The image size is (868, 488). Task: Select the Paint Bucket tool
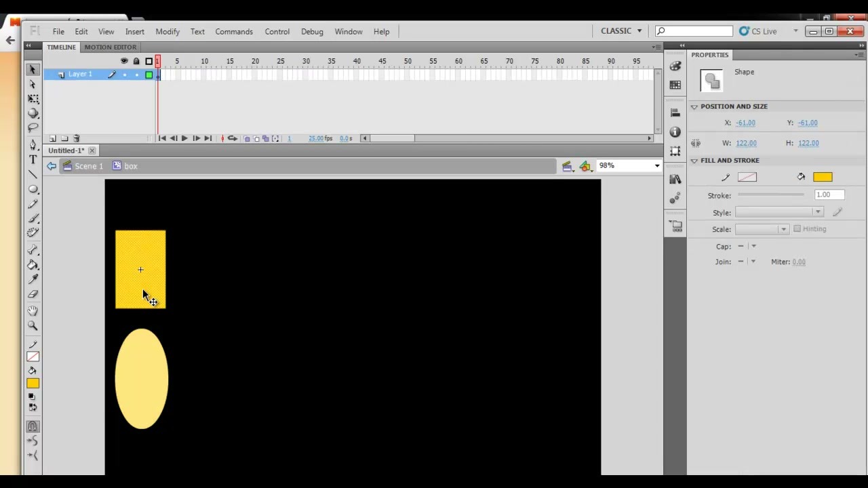[33, 265]
